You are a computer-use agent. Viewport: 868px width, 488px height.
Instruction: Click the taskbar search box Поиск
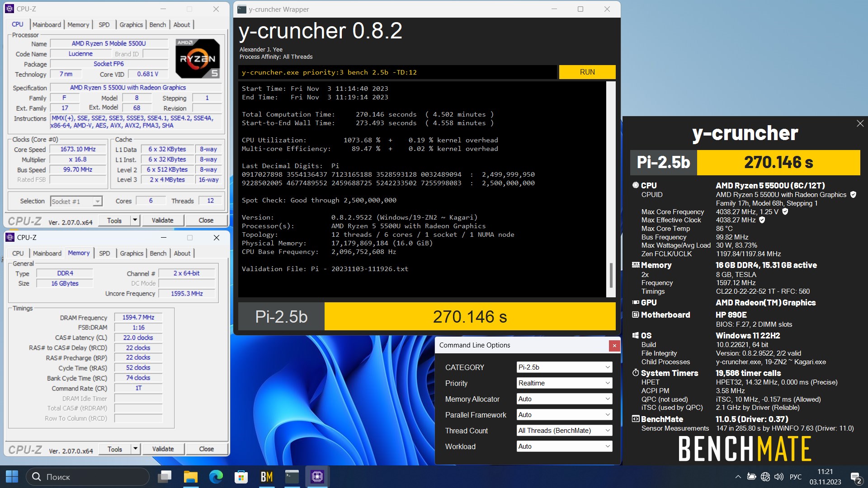pos(88,477)
